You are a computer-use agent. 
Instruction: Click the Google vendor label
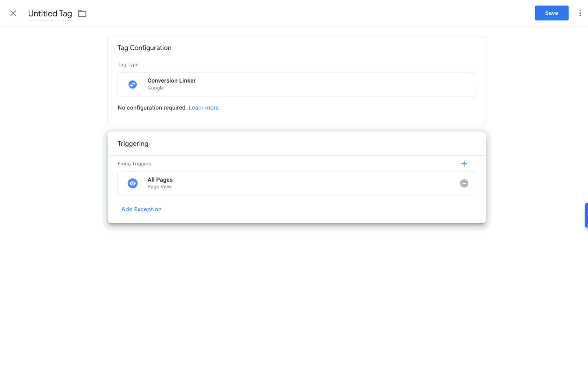coord(156,88)
